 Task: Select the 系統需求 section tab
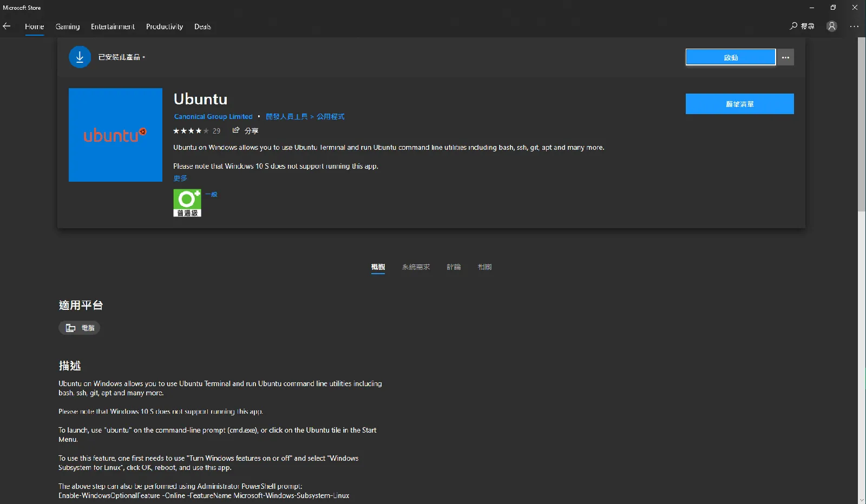(416, 267)
